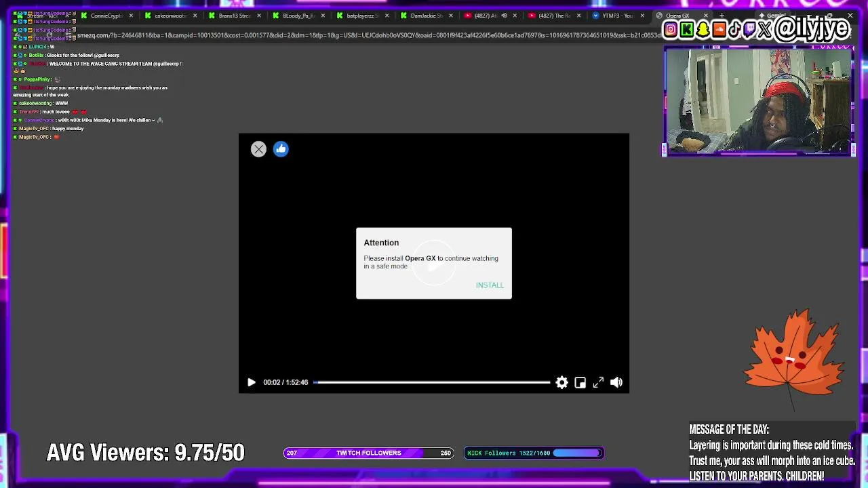
Task: Close the ConnieCryptic tab
Action: point(131,16)
